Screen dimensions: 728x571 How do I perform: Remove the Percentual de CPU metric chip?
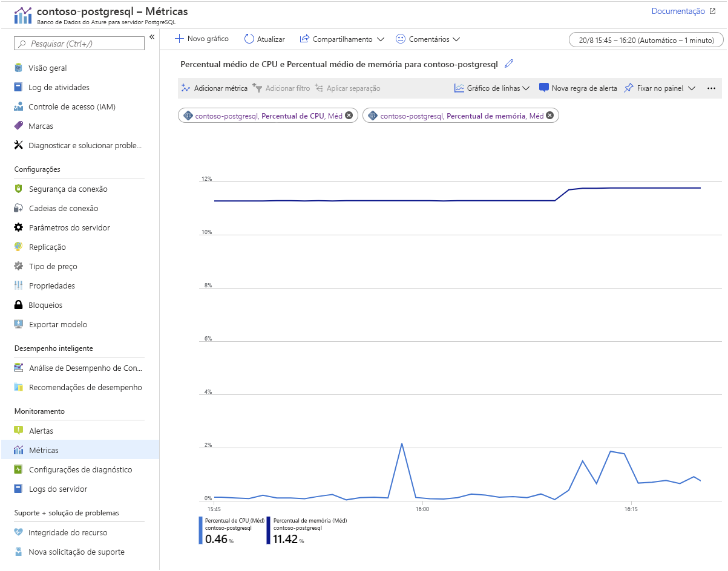coord(349,116)
